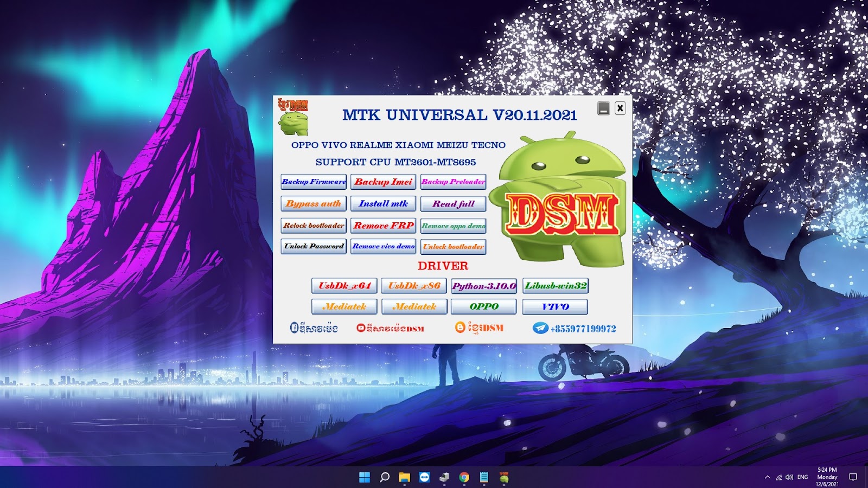Run Bypass auth
Viewport: 868px width, 488px height.
click(314, 203)
